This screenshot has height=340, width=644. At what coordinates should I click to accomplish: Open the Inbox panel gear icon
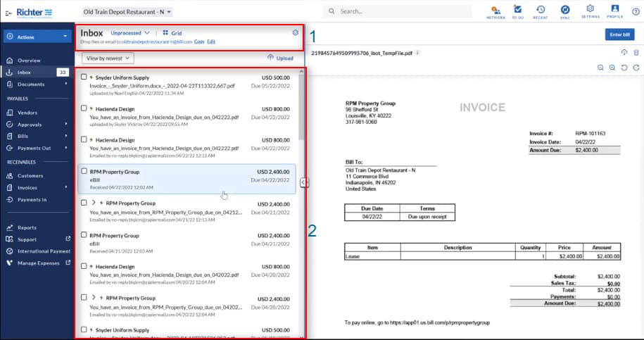[295, 32]
